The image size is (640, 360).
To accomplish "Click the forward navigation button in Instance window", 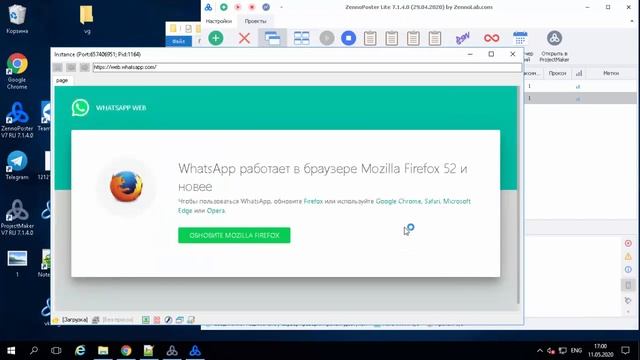I will pyautogui.click(x=71, y=67).
